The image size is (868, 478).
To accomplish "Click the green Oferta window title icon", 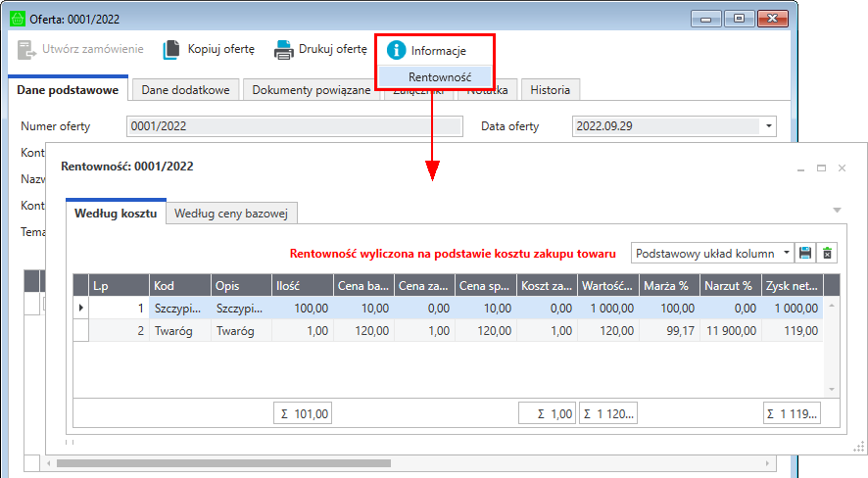I will pyautogui.click(x=17, y=17).
